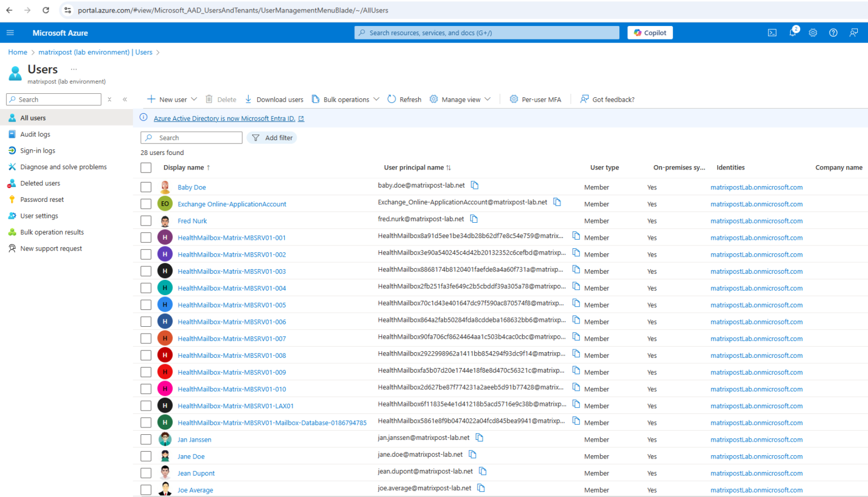Open the notifications bell
The image size is (868, 497).
pos(792,33)
